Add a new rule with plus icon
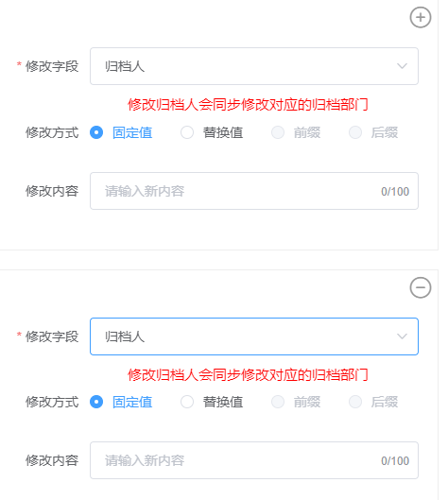 (421, 17)
